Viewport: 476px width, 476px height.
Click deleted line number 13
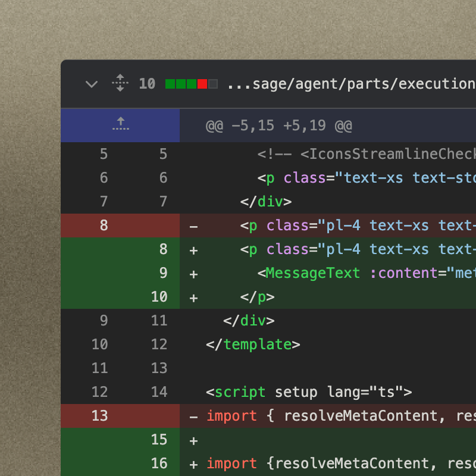[x=99, y=415]
